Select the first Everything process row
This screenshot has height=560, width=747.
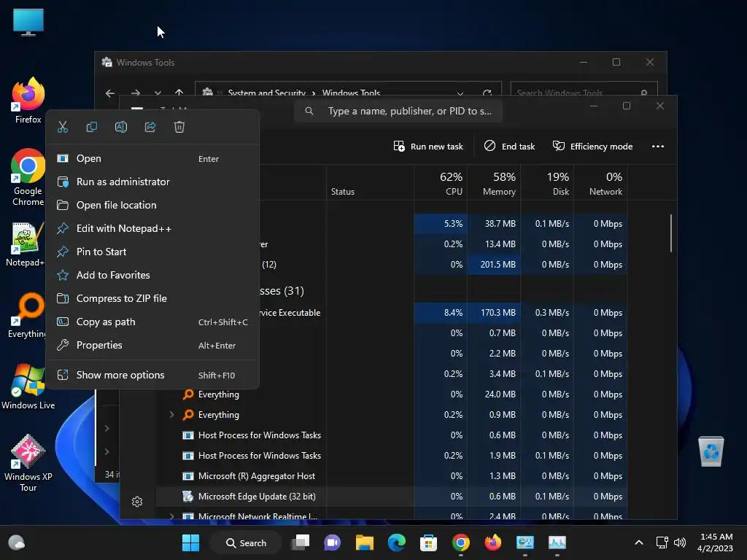(391, 394)
